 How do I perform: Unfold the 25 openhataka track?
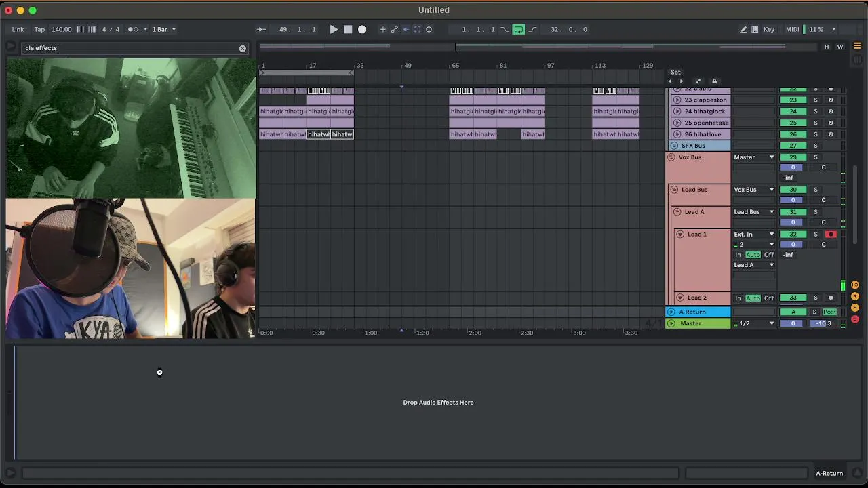[677, 123]
